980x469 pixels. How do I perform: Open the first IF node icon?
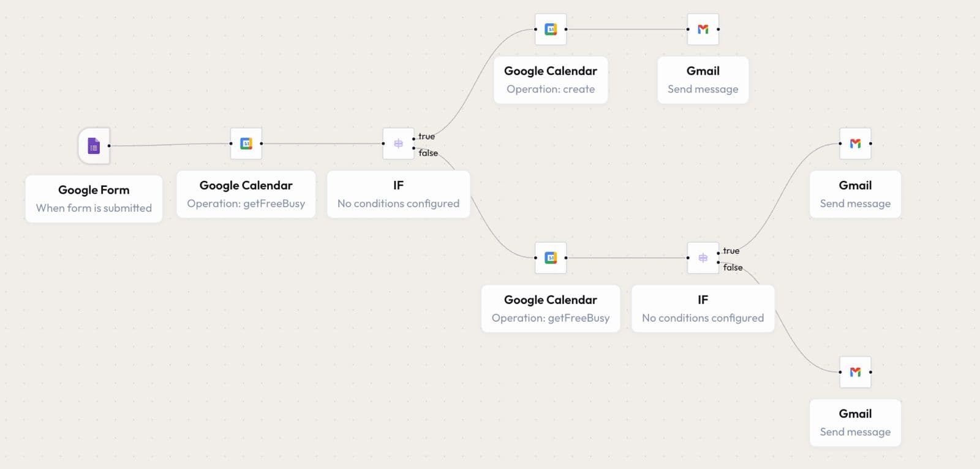tap(398, 143)
